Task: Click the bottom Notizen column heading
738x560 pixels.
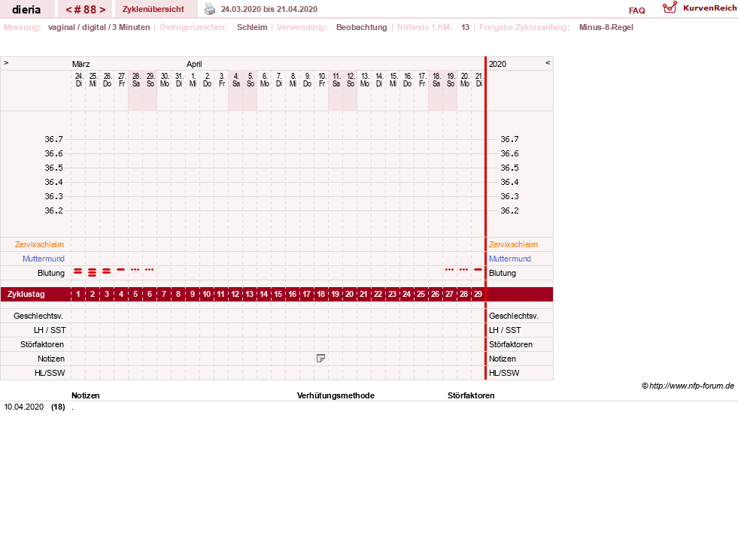Action: point(86,395)
